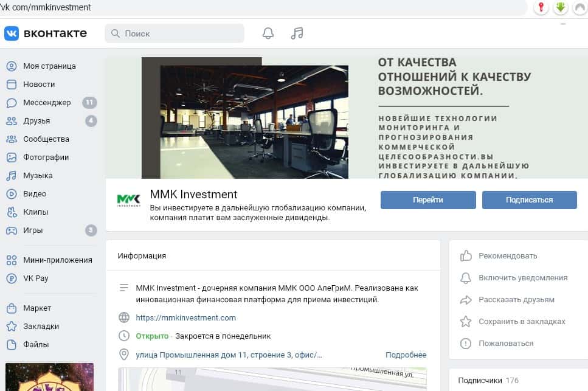Click the Мессенджер unread counter badge
Screen dimensions: 588x391
tap(89, 102)
